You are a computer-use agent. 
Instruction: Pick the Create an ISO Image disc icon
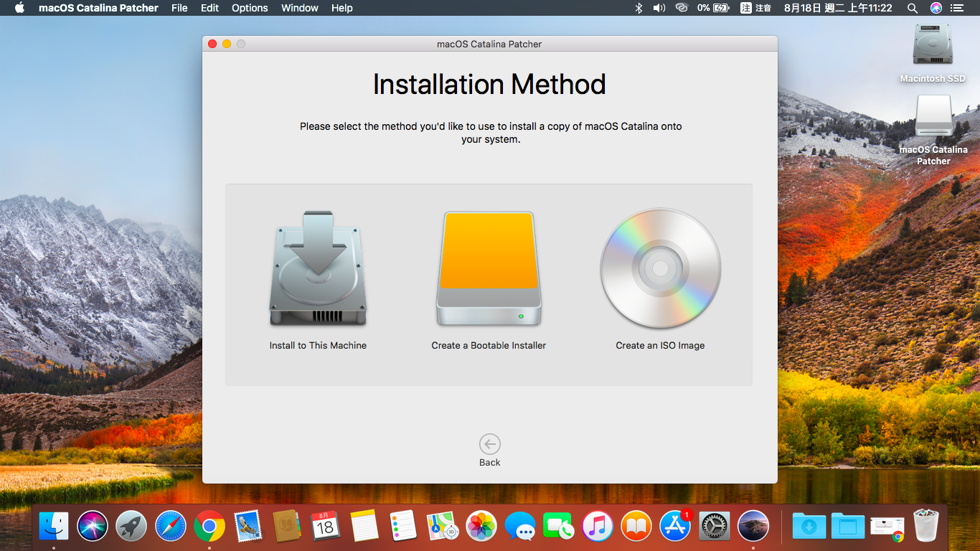660,268
